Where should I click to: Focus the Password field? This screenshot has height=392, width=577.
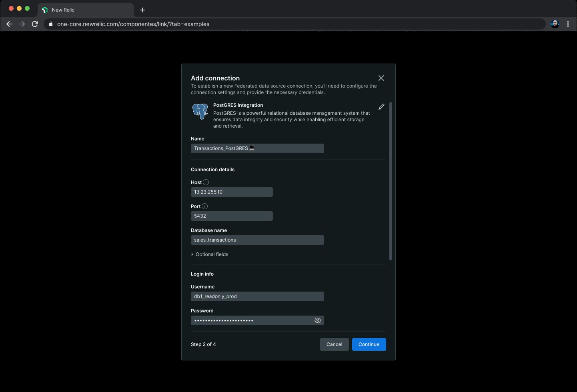tap(257, 320)
